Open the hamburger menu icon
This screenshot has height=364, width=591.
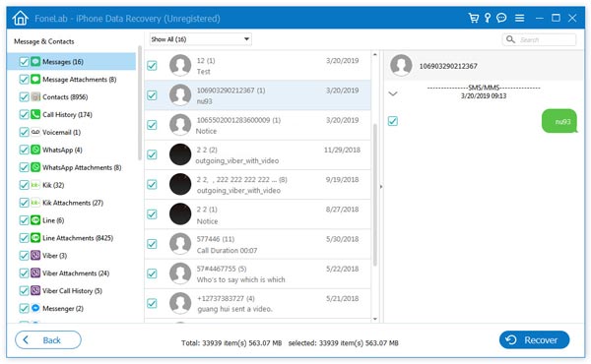[x=519, y=18]
